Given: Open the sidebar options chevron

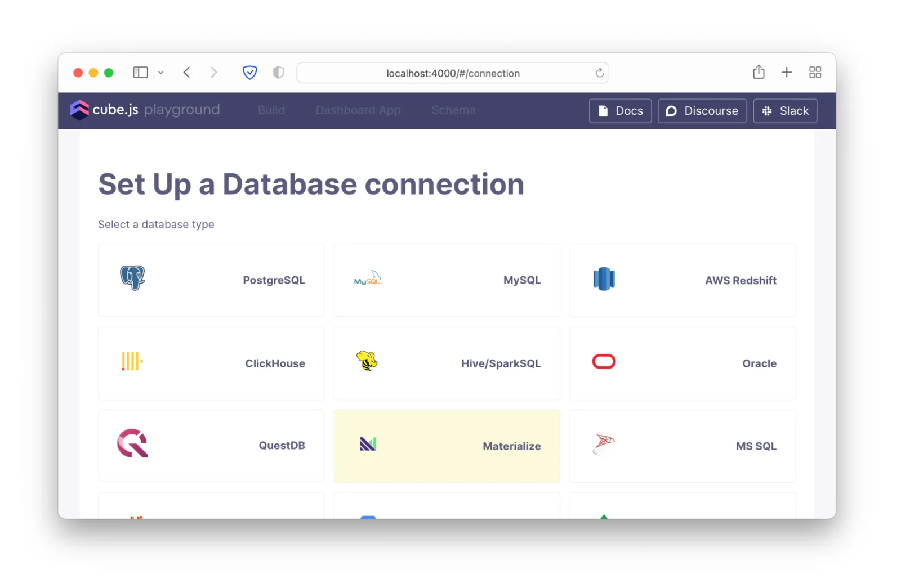Looking at the screenshot, I should (161, 73).
